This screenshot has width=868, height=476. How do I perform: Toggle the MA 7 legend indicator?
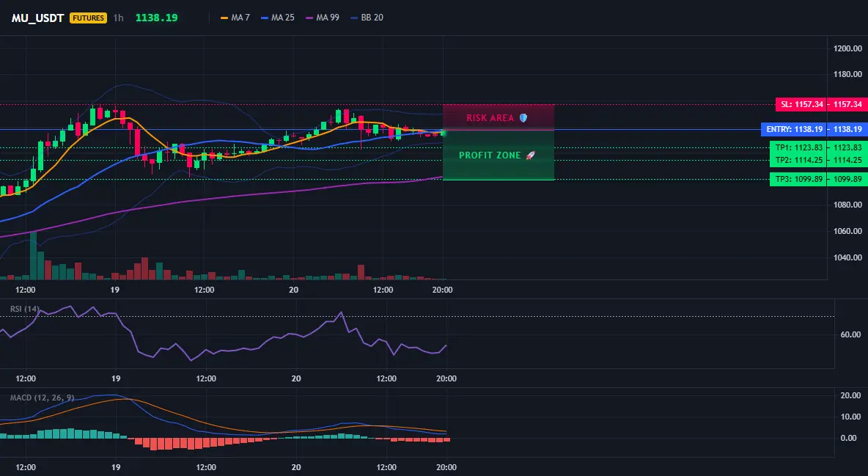pos(235,18)
